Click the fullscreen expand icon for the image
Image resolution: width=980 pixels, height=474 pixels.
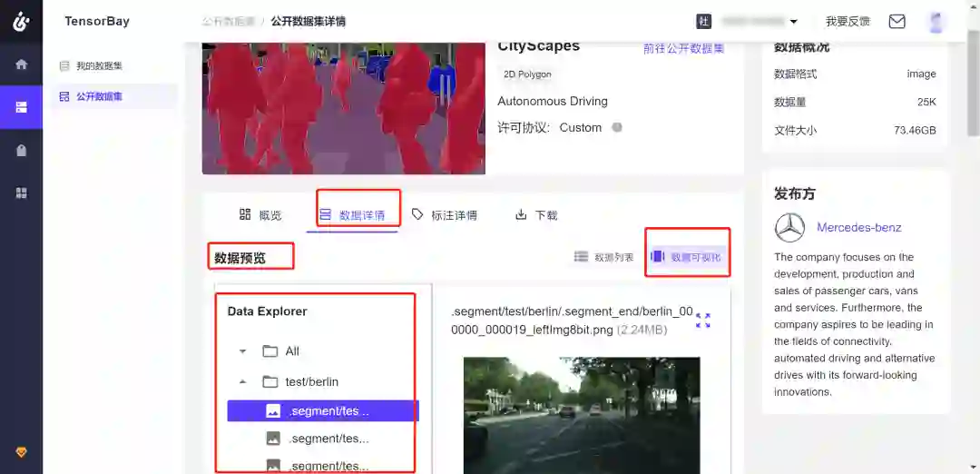coord(703,321)
